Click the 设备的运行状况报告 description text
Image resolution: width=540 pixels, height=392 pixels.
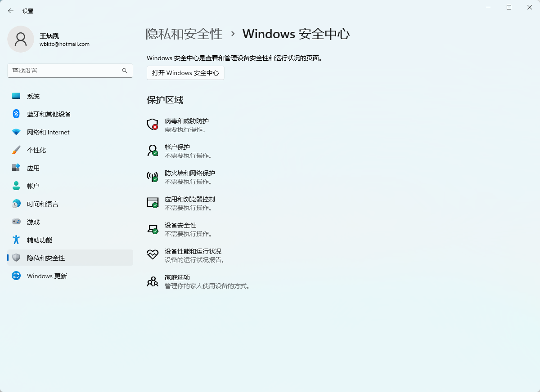click(x=195, y=260)
